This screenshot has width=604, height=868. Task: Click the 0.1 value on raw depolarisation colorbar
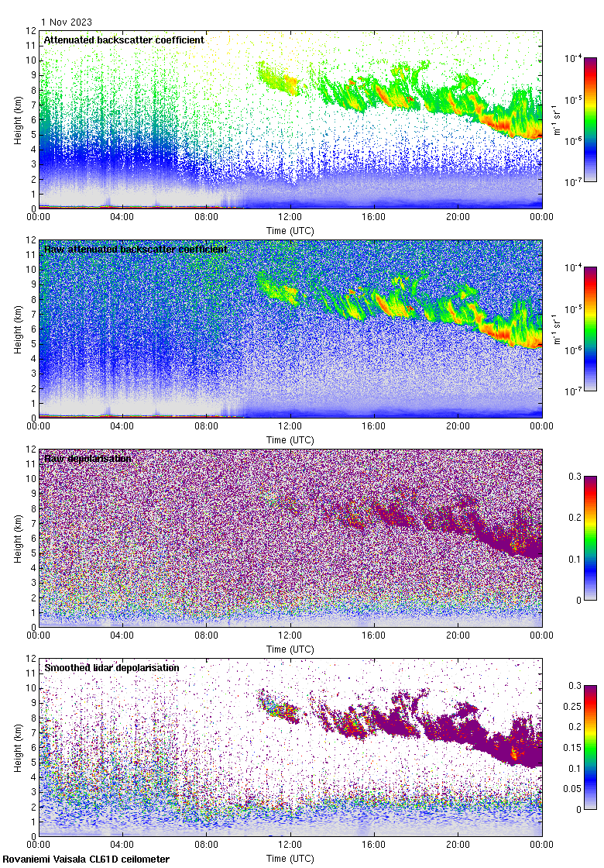575,559
